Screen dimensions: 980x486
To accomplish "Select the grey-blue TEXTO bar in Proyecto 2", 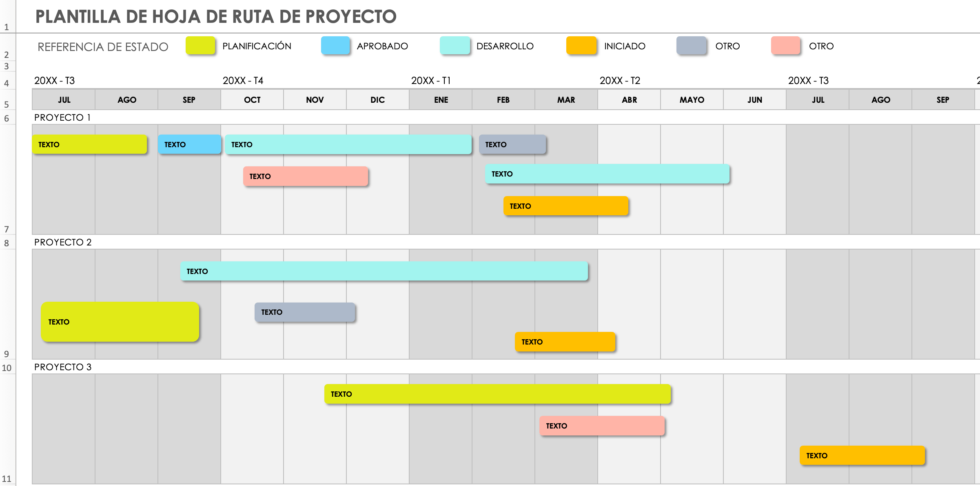I will 305,312.
